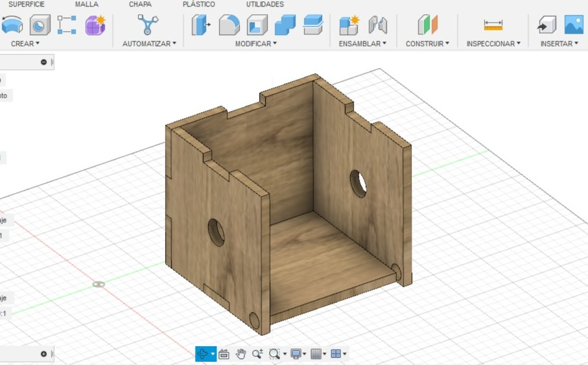Switch to the SUPERFICIE tab
Screen dimensions: 588x365
26,4
